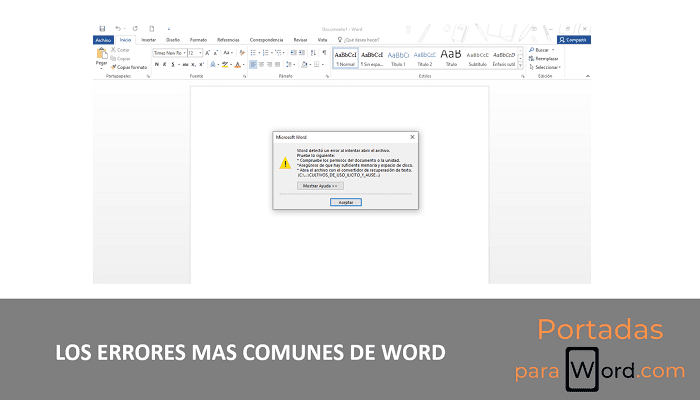Select the Copiar formato paintbrush
Screen dimensions: 700x400
coord(129,67)
